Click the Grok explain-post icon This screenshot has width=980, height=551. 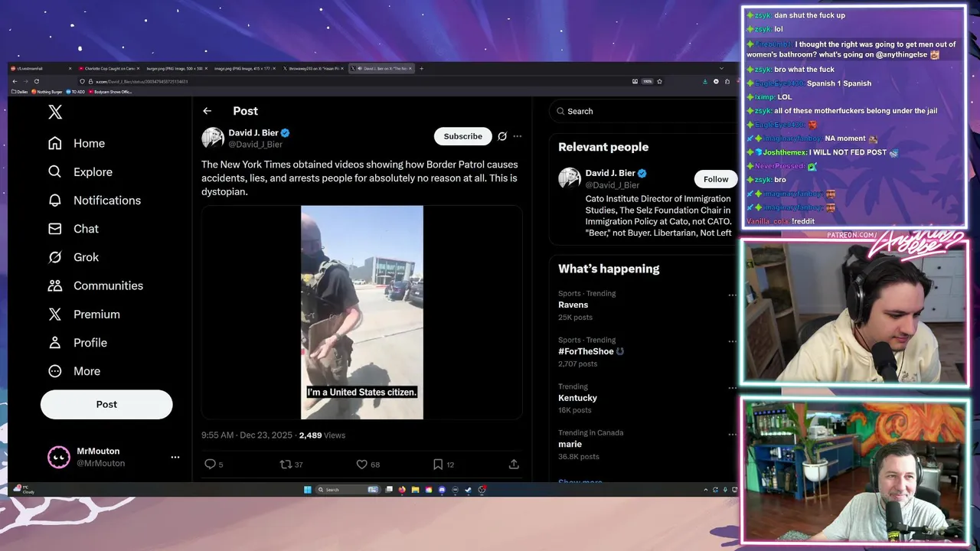pyautogui.click(x=502, y=136)
